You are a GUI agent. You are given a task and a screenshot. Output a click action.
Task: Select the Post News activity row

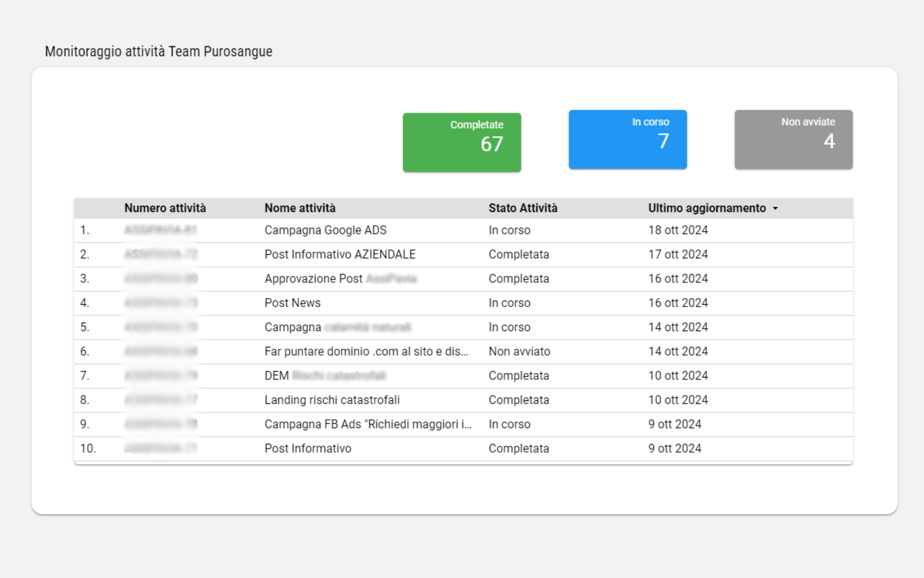point(463,303)
